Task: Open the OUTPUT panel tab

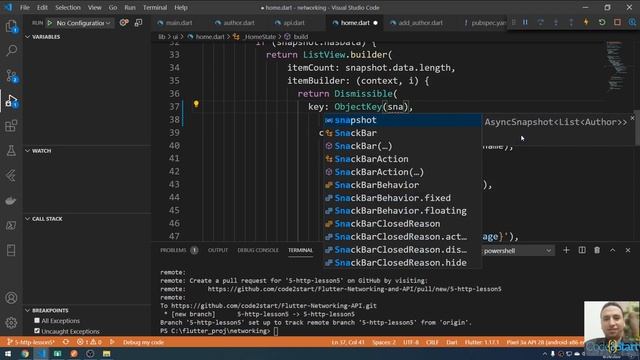Action: (218, 250)
